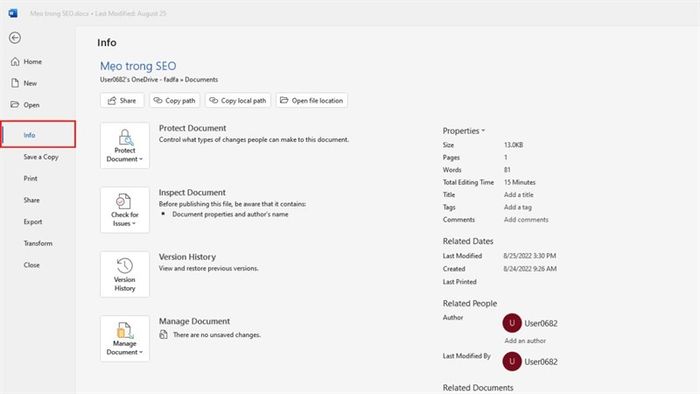700x394 pixels.
Task: Click the Copy path button label
Action: click(180, 101)
